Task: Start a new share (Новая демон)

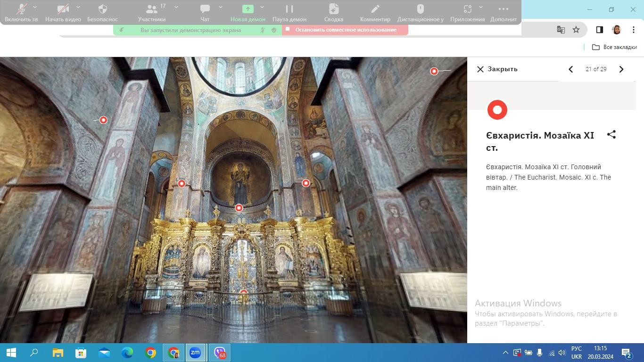Action: click(x=248, y=12)
